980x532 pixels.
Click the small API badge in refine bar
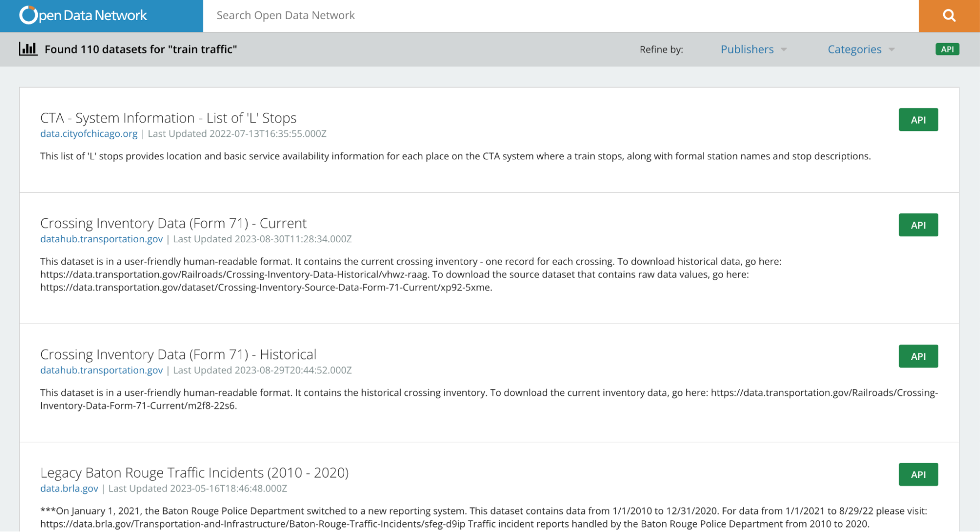(x=947, y=49)
